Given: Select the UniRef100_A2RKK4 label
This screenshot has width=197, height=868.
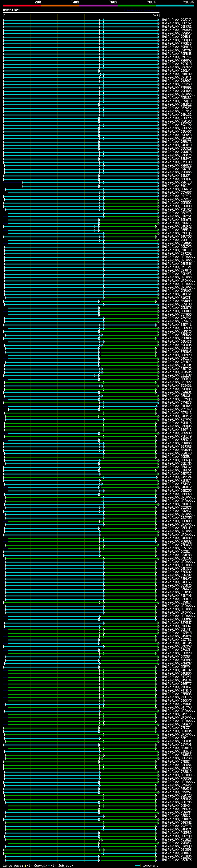Looking at the screenshot, I should click(x=177, y=816).
